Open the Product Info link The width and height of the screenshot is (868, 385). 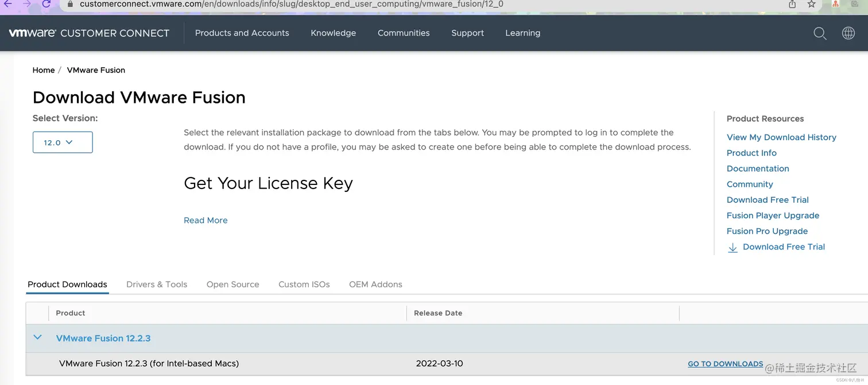751,153
